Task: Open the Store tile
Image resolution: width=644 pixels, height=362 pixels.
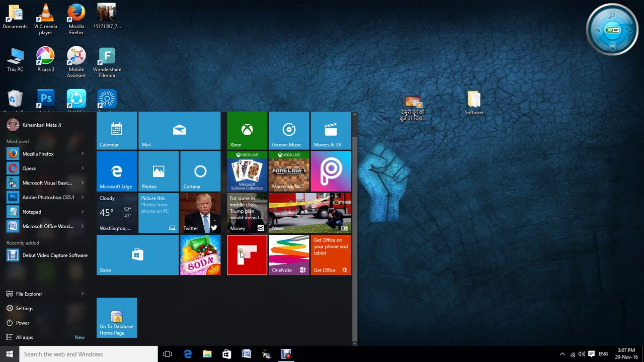Action: click(x=137, y=255)
